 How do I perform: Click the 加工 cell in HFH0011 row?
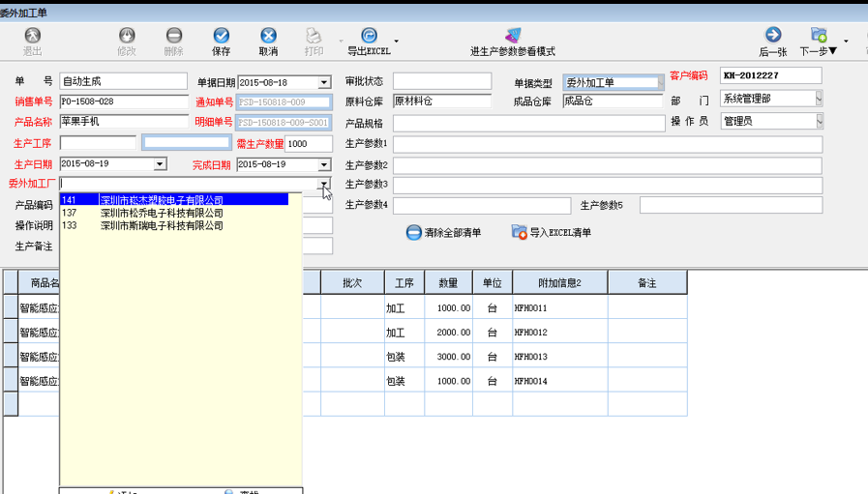404,308
